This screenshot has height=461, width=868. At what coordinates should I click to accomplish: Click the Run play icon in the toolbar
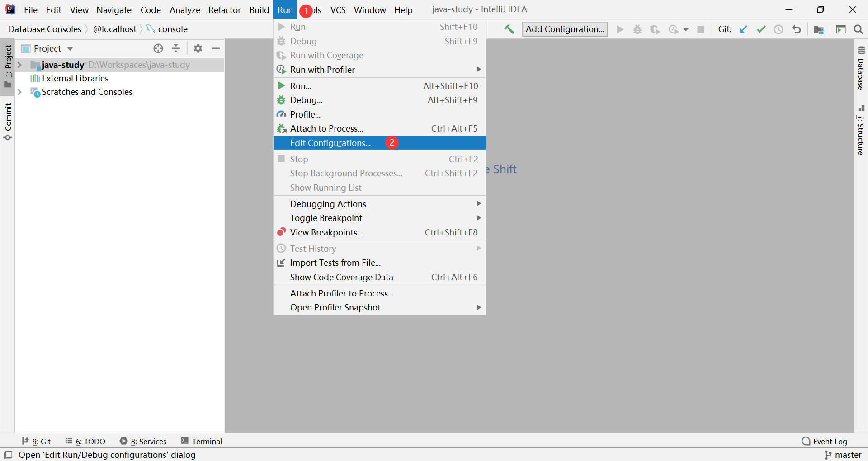click(620, 29)
